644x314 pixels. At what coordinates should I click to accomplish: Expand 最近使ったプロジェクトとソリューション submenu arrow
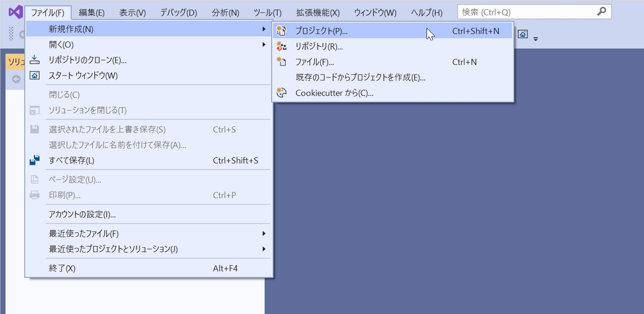[x=264, y=249]
